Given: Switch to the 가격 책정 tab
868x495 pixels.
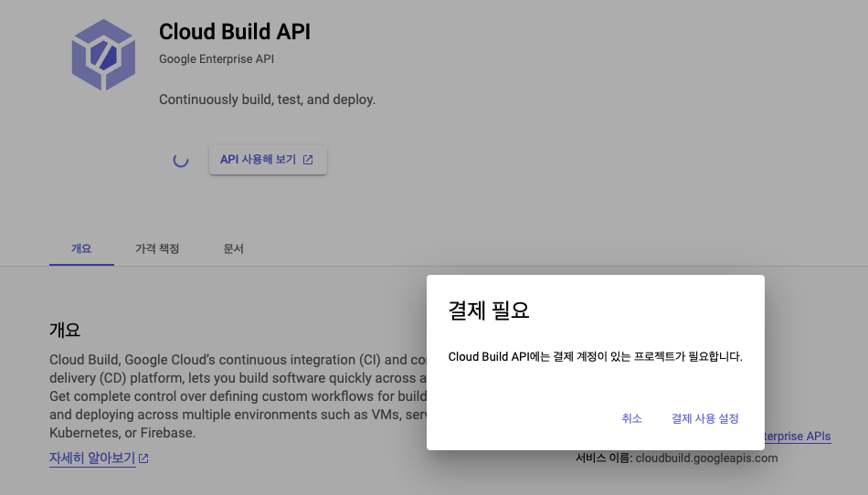Looking at the screenshot, I should (x=157, y=249).
